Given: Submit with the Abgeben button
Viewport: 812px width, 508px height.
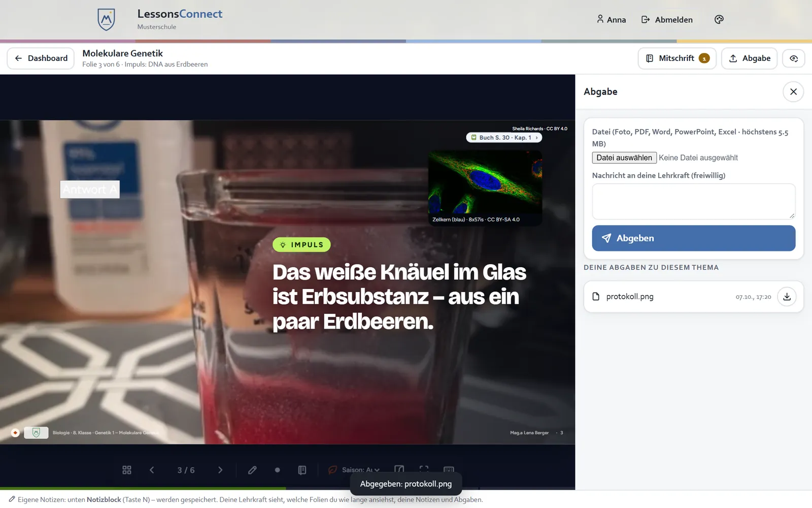Looking at the screenshot, I should (694, 238).
